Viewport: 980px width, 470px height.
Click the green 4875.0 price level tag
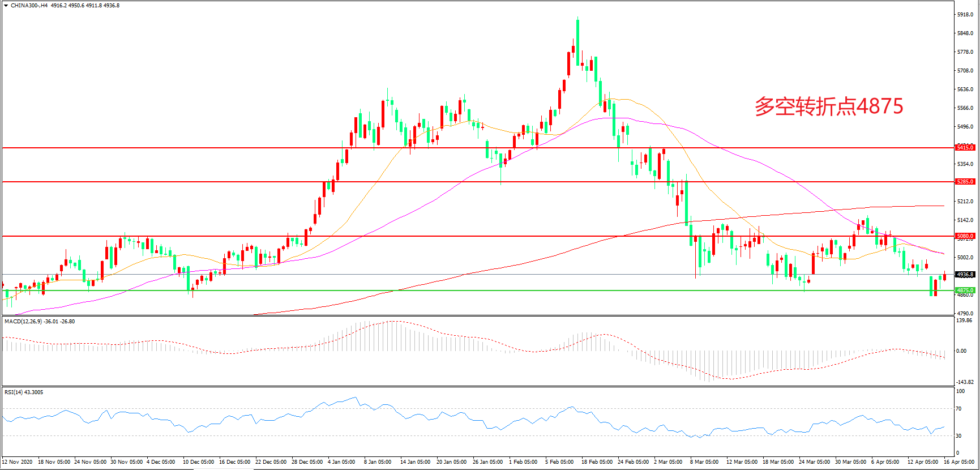tap(965, 290)
